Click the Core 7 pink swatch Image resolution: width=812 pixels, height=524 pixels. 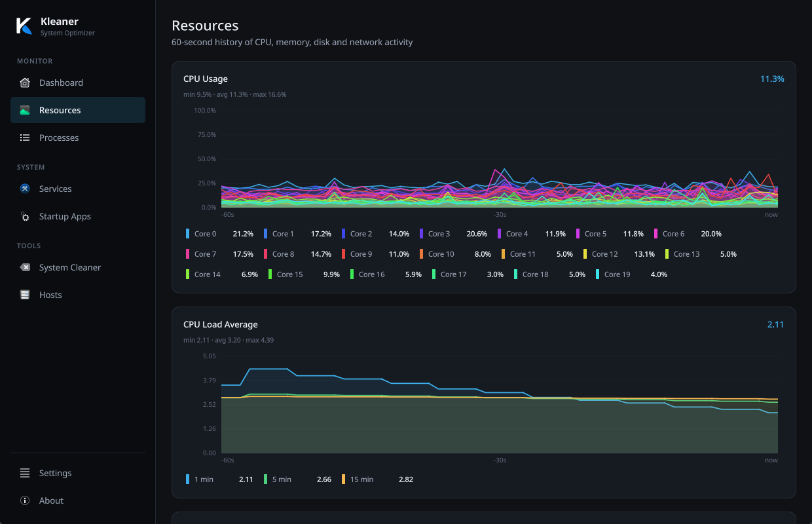[188, 254]
